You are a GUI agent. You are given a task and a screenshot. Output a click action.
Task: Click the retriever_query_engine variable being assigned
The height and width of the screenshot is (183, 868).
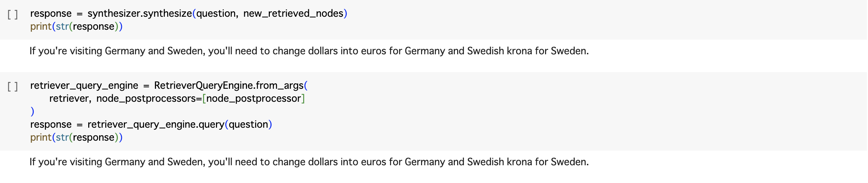(x=84, y=85)
